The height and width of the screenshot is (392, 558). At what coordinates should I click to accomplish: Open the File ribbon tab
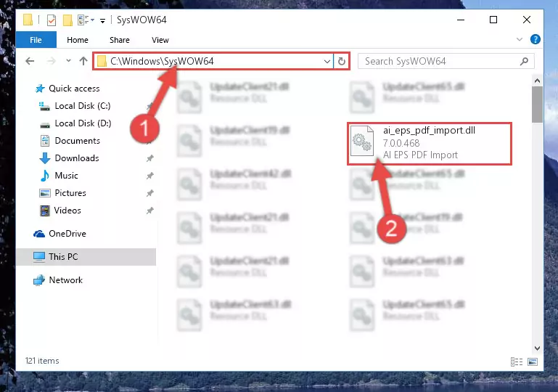tap(36, 40)
